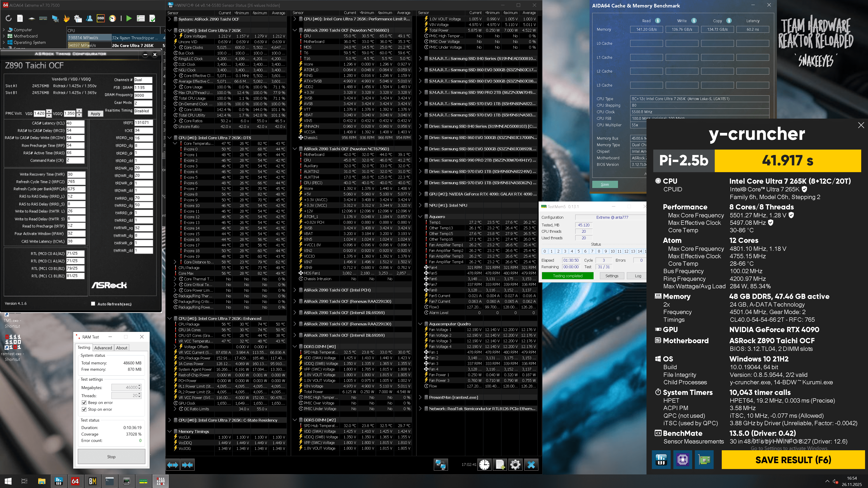Click AIDA64 refresh toolbar icon
Viewport: 868px width, 488px height.
coord(8,19)
